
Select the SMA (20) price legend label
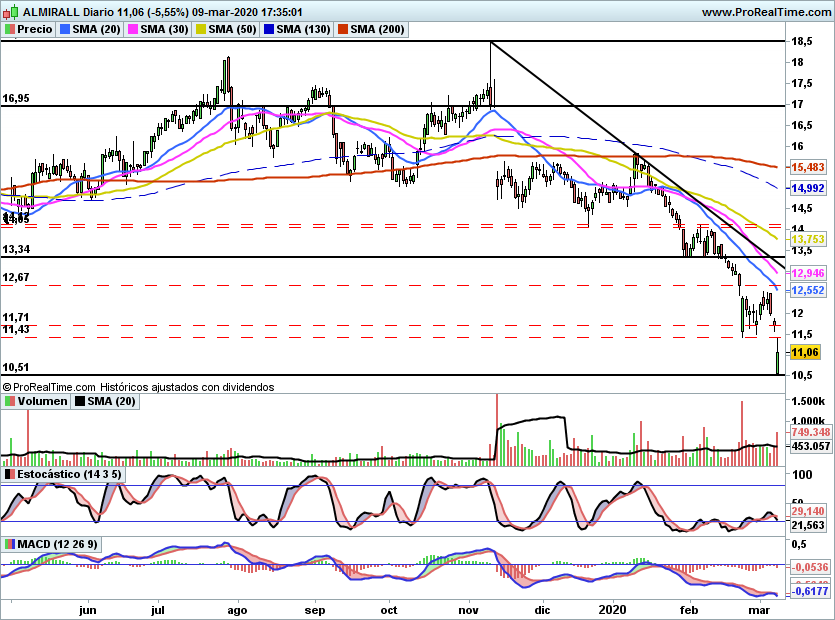pyautogui.click(x=97, y=30)
